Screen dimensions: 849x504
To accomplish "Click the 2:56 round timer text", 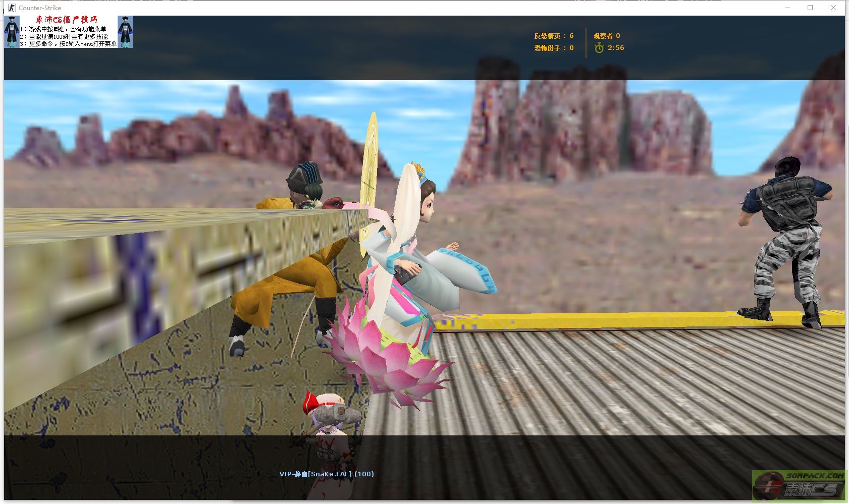I will [616, 48].
